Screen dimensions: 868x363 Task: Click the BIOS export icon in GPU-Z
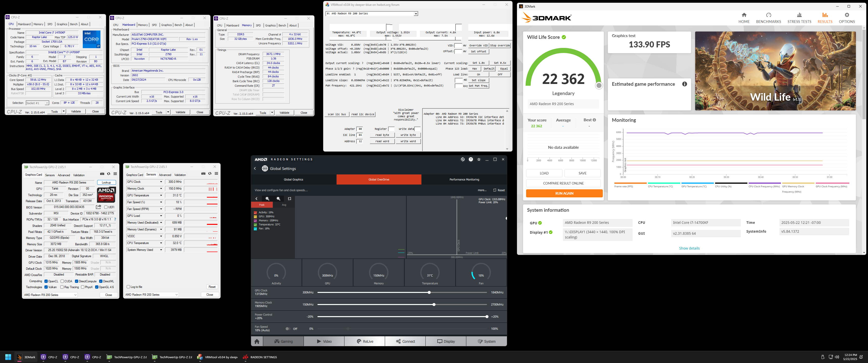coord(98,207)
